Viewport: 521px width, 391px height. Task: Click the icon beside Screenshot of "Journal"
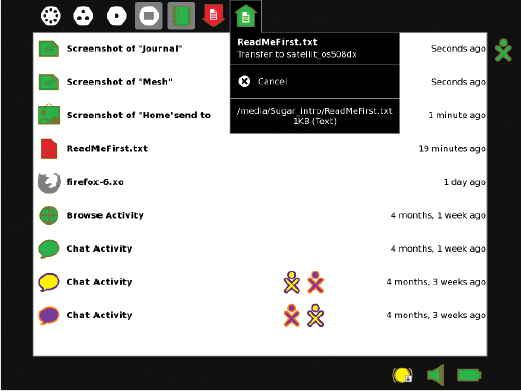(49, 49)
